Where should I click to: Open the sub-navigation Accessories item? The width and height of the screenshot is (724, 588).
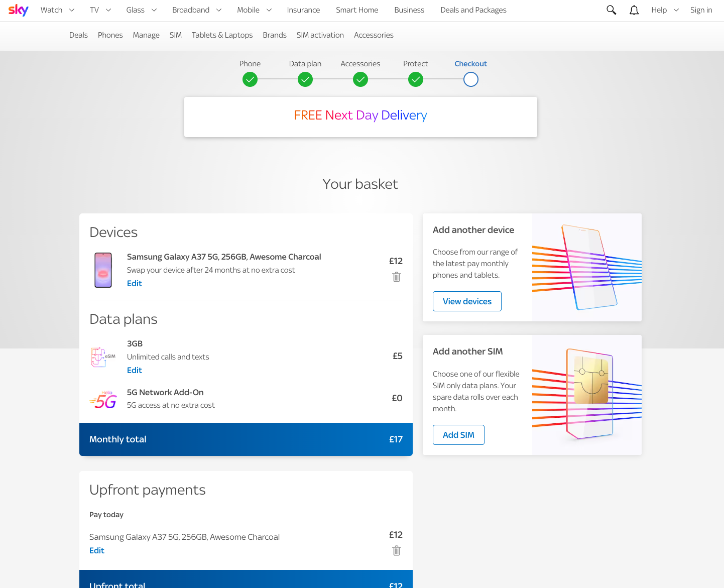[374, 35]
